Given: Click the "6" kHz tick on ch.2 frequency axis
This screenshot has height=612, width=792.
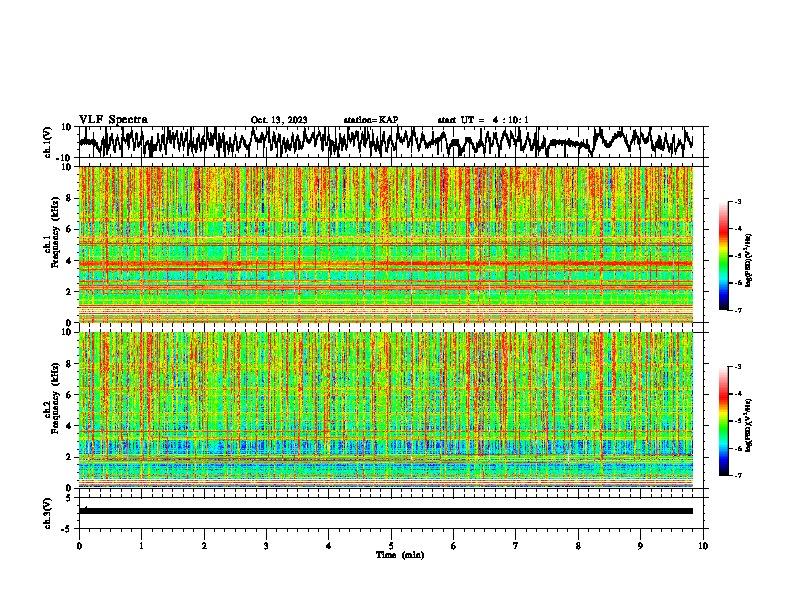Looking at the screenshot, I should [70, 395].
